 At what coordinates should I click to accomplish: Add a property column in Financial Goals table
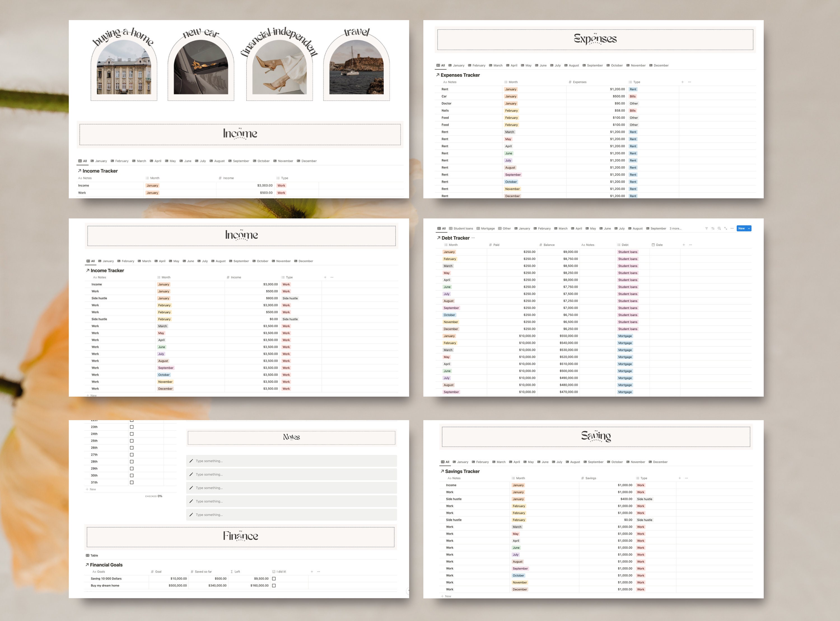point(312,572)
